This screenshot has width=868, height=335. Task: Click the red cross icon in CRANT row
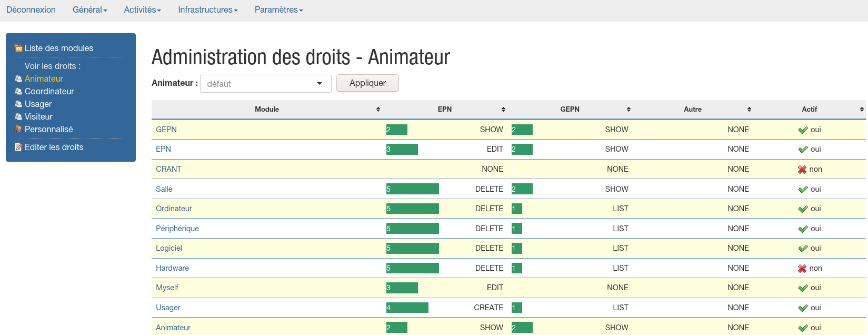(802, 170)
